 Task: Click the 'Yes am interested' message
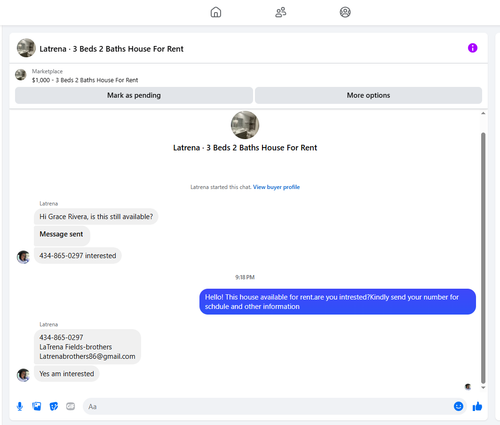tap(67, 374)
